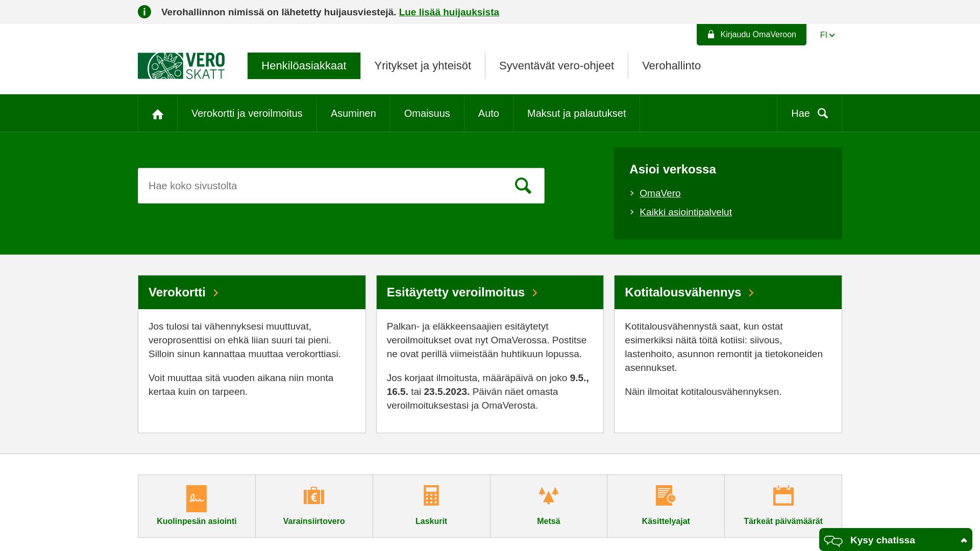
Task: Click the chat bubble icon in Kysy chatissa
Action: [x=834, y=540]
